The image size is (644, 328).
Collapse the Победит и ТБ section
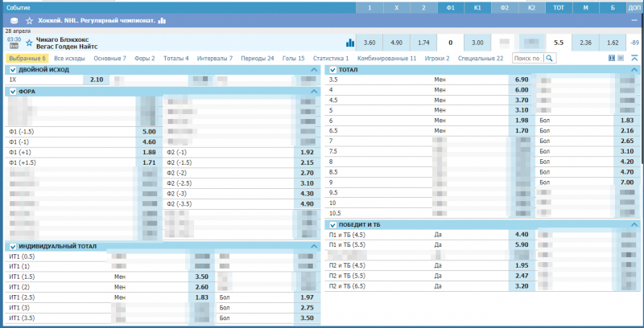[635, 224]
